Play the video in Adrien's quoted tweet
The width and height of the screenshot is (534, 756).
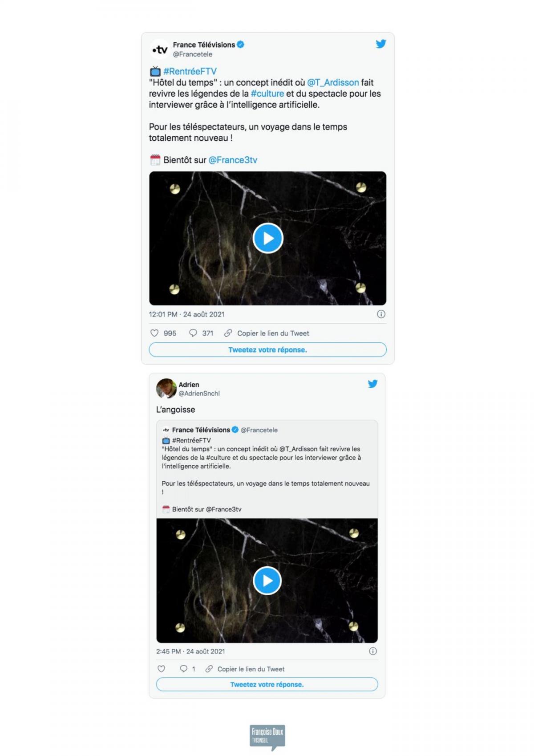267,581
